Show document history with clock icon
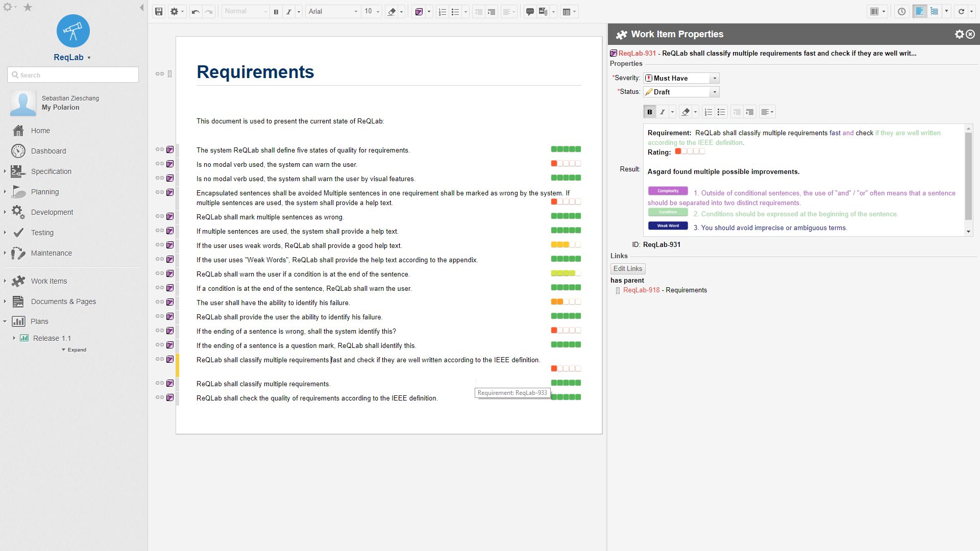Screen dimensions: 980x551 click(902, 12)
